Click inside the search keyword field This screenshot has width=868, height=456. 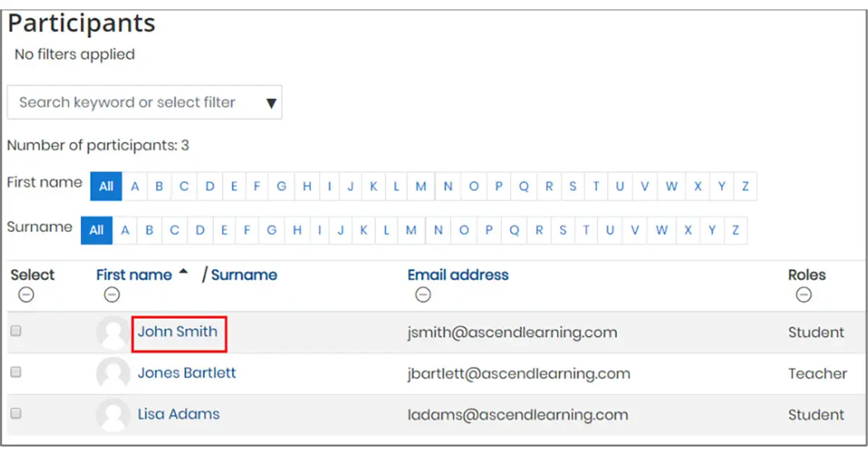pos(130,102)
